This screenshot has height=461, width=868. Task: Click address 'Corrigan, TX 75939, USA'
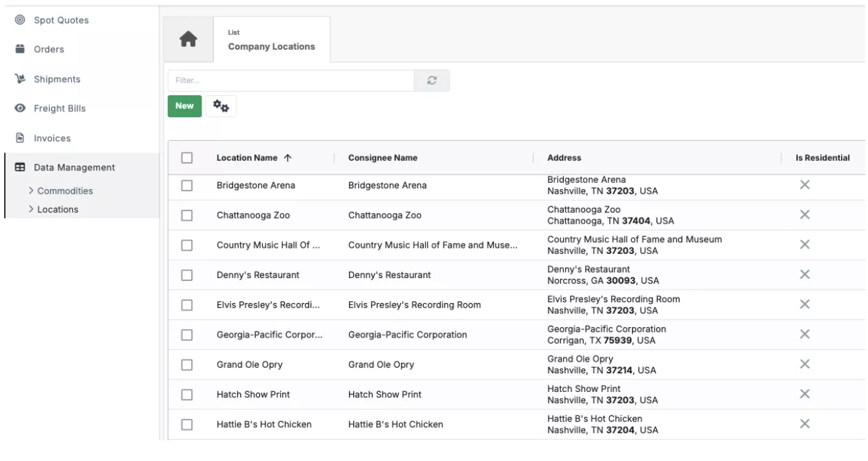point(602,341)
